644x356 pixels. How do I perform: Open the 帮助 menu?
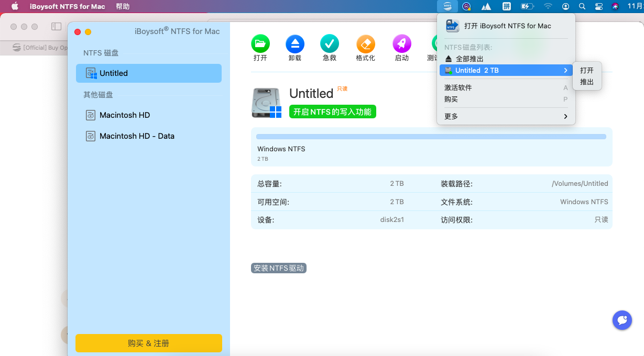123,6
